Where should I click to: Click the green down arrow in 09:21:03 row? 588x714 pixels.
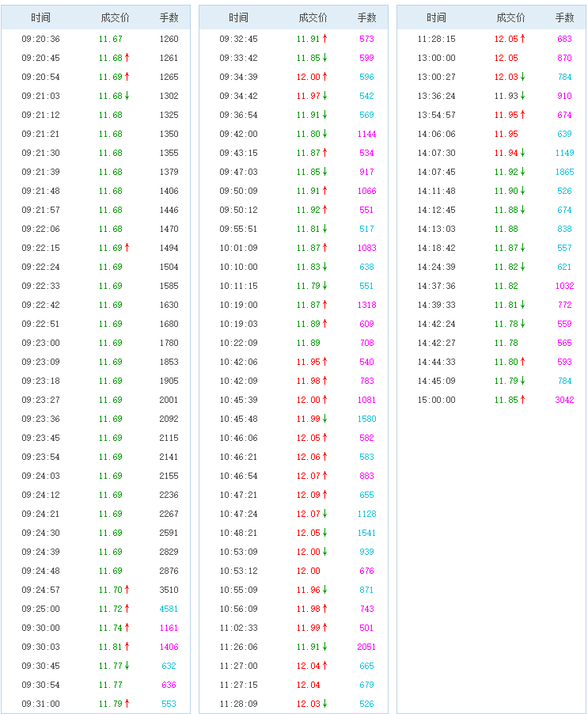pyautogui.click(x=127, y=96)
